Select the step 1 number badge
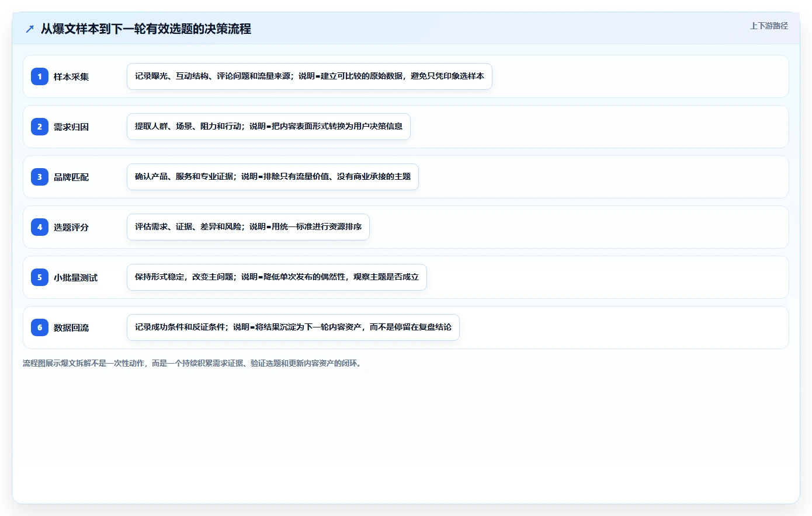Image resolution: width=812 pixels, height=516 pixels. [x=40, y=76]
